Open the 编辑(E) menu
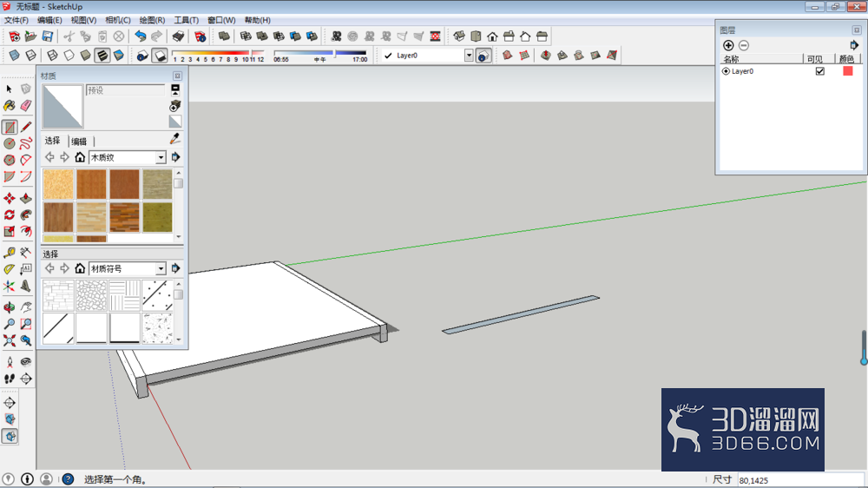868x488 pixels. [x=49, y=20]
